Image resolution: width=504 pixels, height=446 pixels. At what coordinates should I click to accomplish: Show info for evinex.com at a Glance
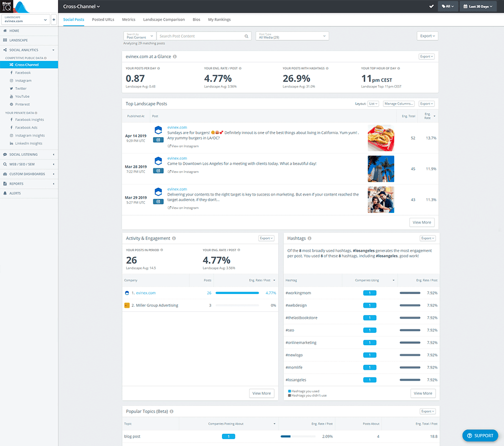[x=175, y=57]
